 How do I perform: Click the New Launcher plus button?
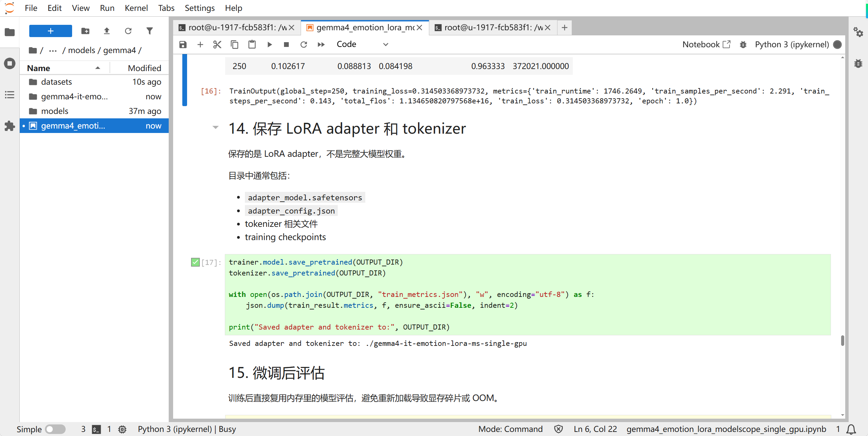[x=50, y=31]
